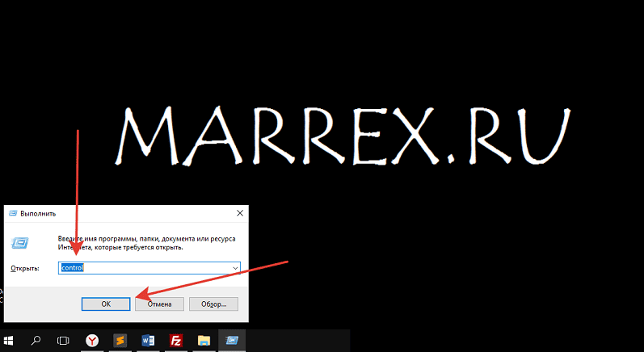Open Microsoft Word from taskbar

tap(148, 341)
